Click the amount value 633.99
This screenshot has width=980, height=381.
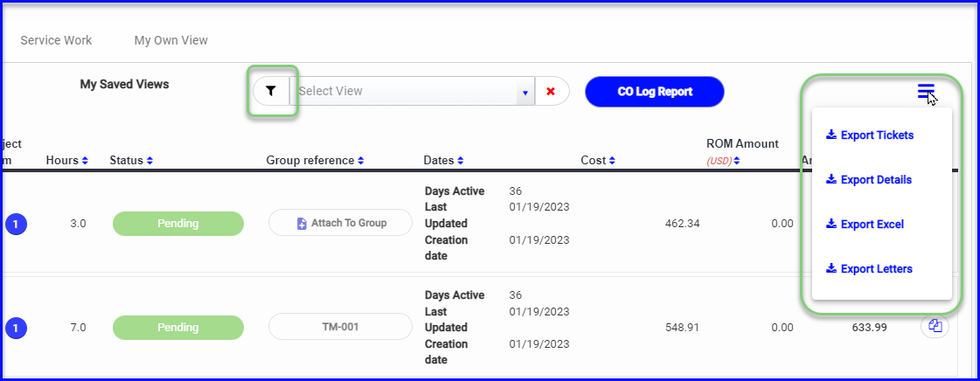pos(869,327)
